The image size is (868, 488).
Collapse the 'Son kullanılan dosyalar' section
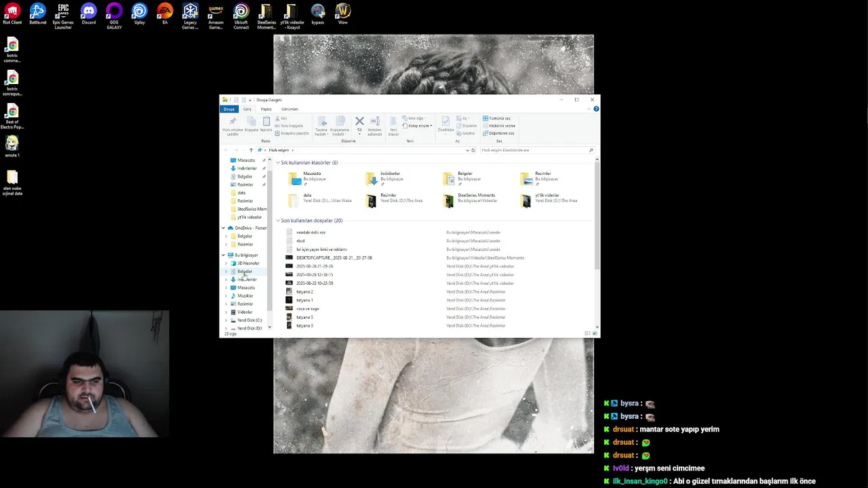[x=277, y=220]
